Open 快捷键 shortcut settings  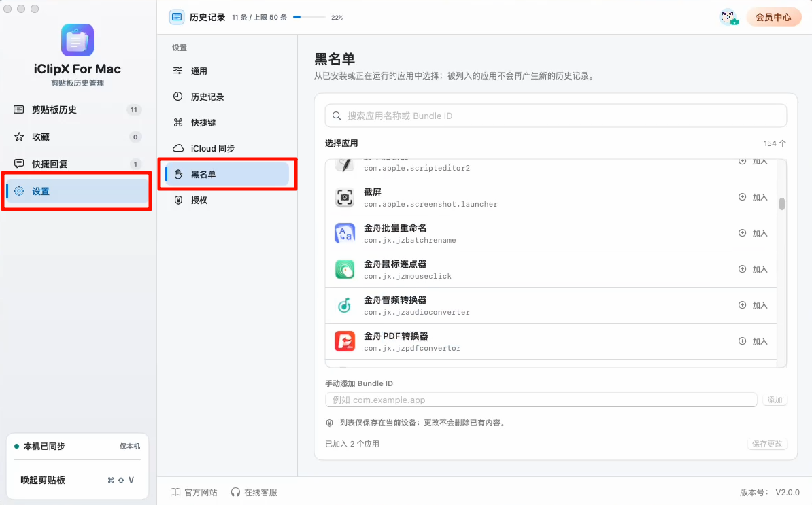pyautogui.click(x=227, y=122)
